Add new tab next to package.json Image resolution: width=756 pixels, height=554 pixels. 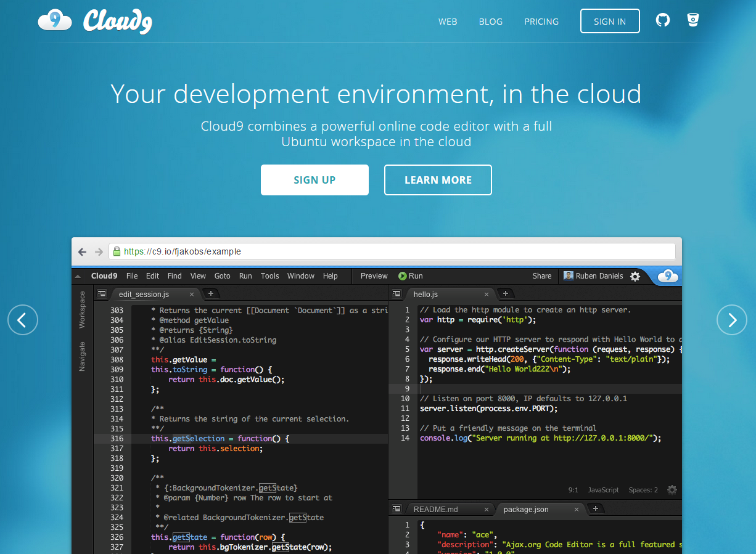click(x=595, y=508)
